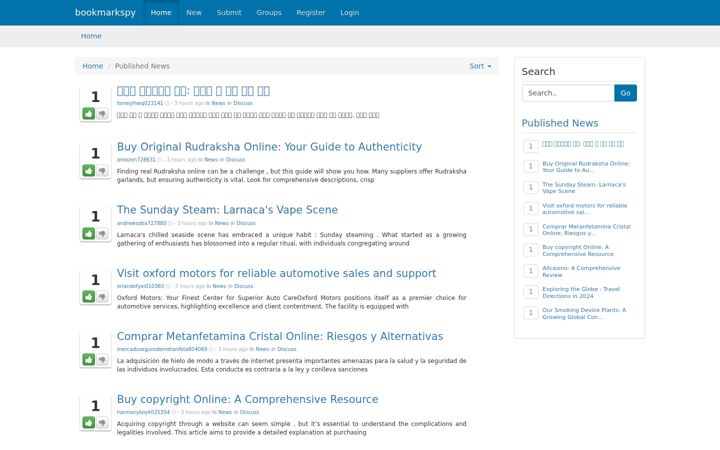Upvote the Buy Original Rudraksha Online post

(89, 171)
